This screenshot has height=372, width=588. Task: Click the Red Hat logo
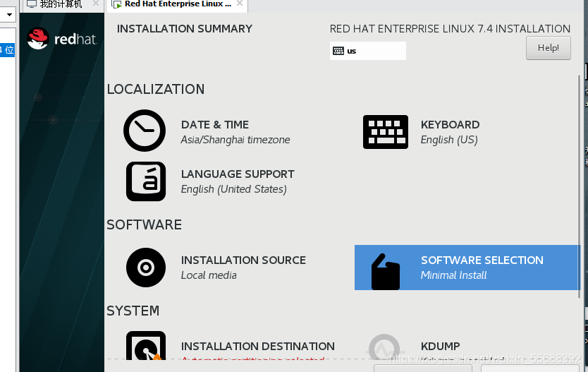click(62, 39)
